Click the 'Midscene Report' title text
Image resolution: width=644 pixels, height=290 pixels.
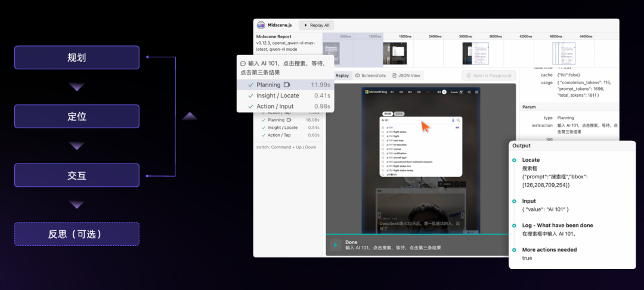pos(274,36)
